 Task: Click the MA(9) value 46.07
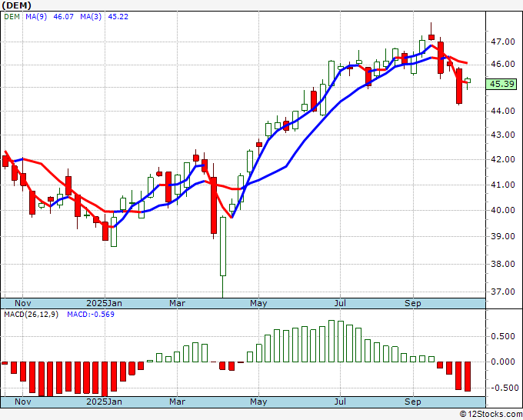point(63,17)
